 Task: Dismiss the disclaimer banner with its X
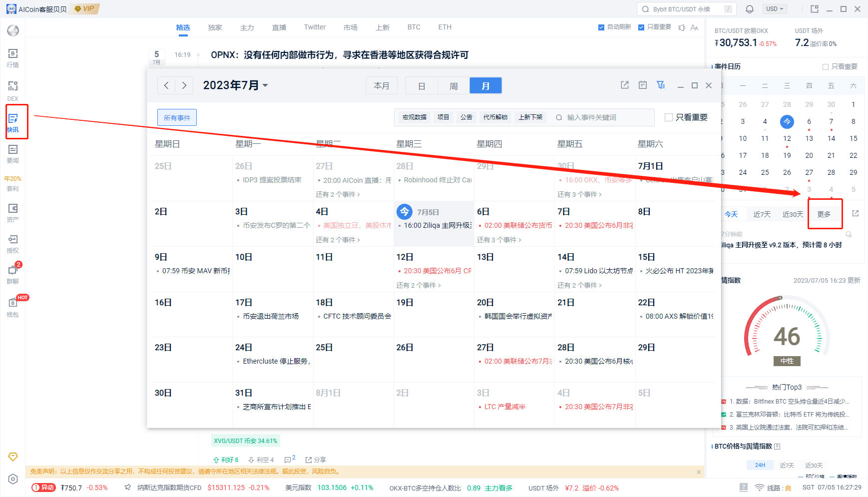tap(699, 472)
